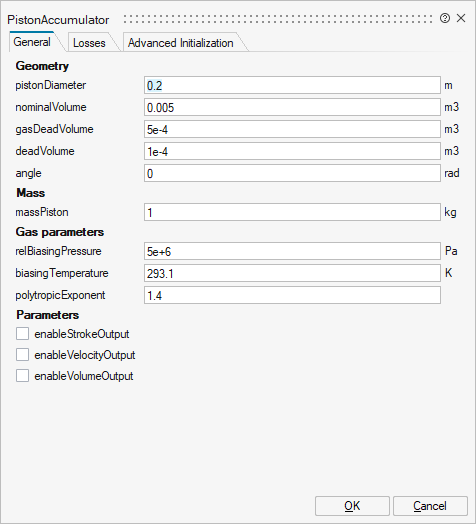
Task: Switch to the Losses tab
Action: (x=89, y=43)
